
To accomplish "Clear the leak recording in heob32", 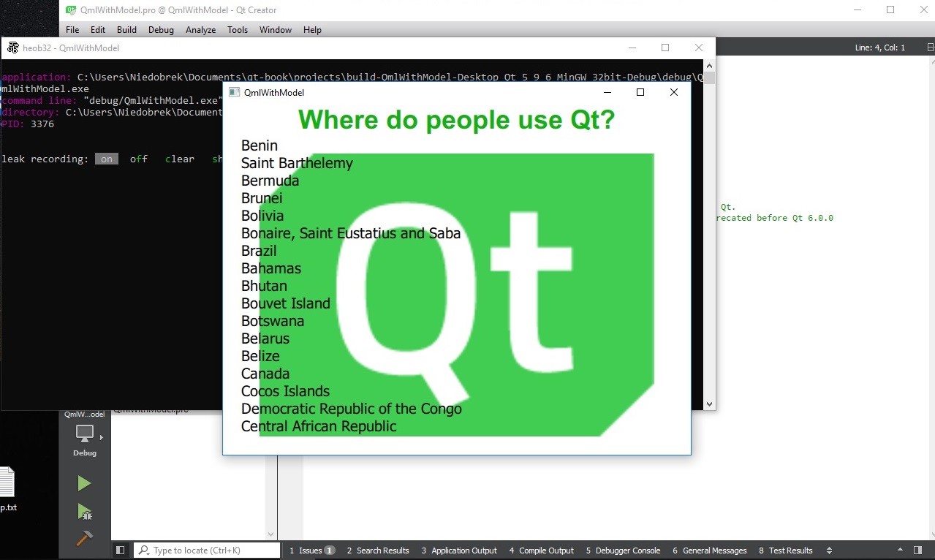I will (180, 159).
